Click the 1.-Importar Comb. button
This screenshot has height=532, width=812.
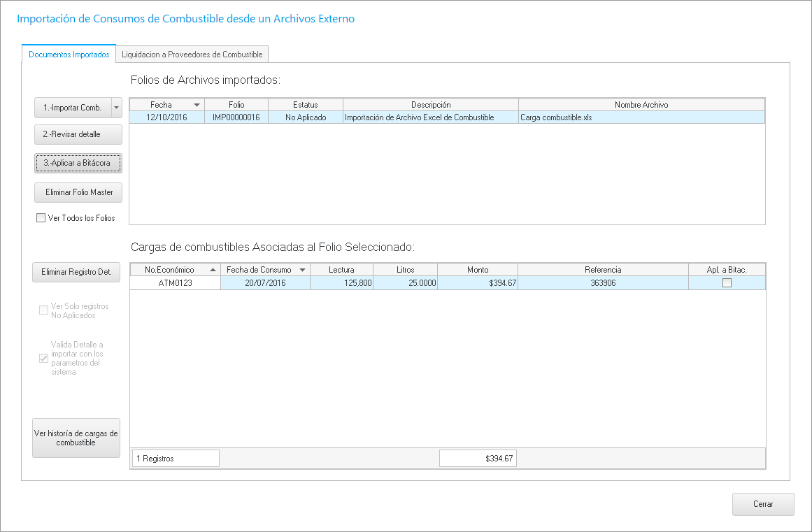pyautogui.click(x=72, y=108)
